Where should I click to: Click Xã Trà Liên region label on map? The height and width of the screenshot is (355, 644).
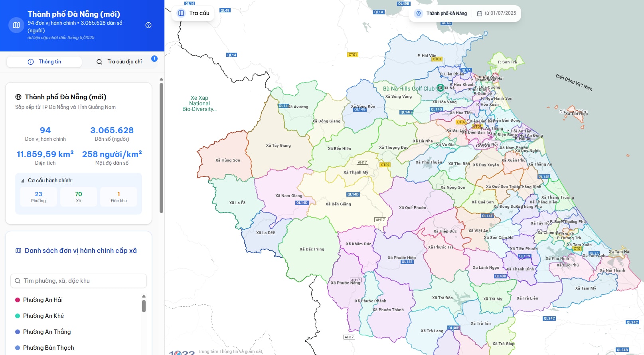click(527, 298)
